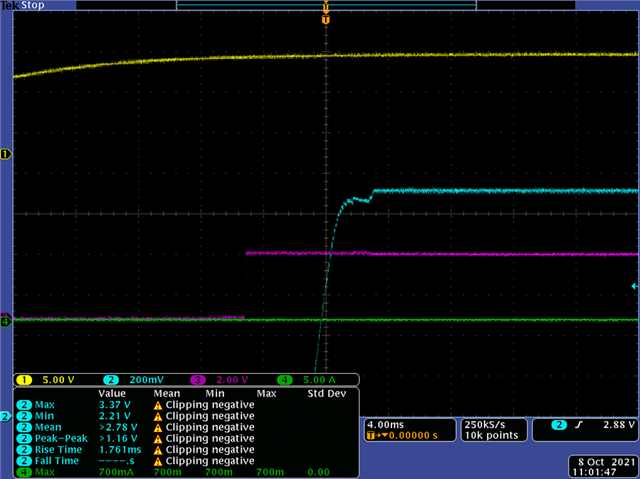This screenshot has height=479, width=640.
Task: Click the 250kS/s sample rate readout
Action: coord(485,425)
